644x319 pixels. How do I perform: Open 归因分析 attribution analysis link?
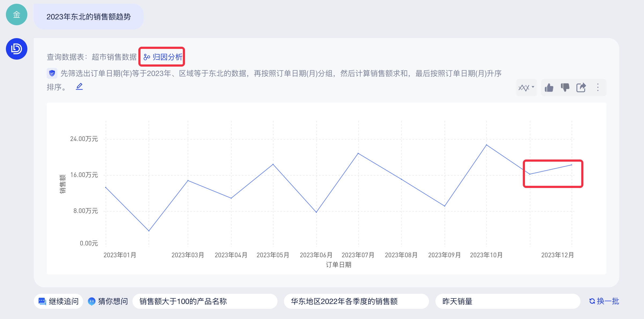click(163, 57)
